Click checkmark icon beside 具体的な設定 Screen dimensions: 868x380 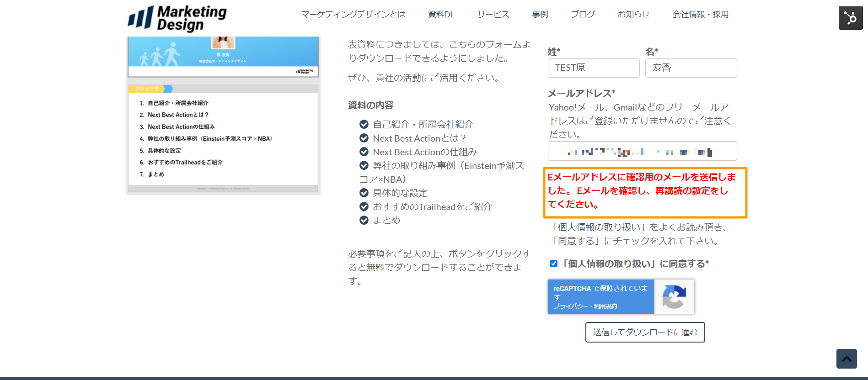(364, 193)
